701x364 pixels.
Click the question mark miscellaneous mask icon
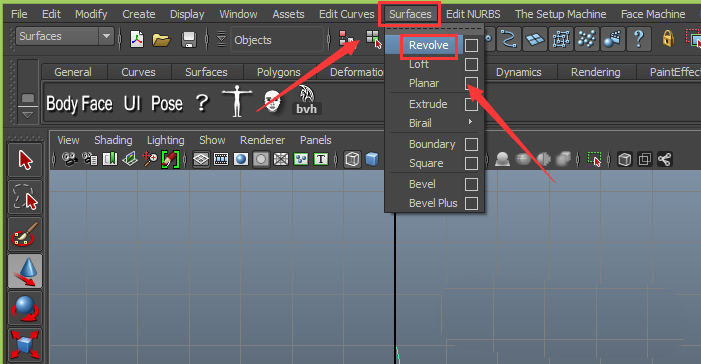pos(638,39)
